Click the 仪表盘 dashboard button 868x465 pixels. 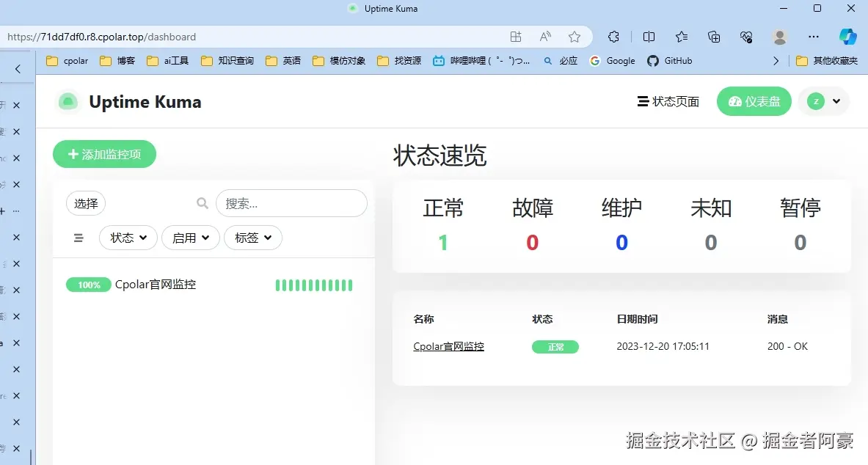point(754,101)
